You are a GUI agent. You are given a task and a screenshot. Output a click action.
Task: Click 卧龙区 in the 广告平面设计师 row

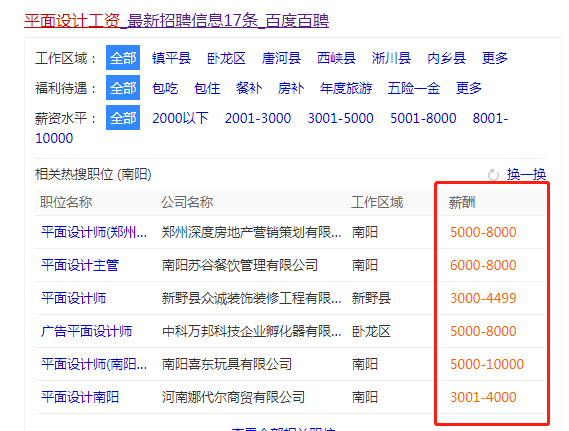coord(371,331)
